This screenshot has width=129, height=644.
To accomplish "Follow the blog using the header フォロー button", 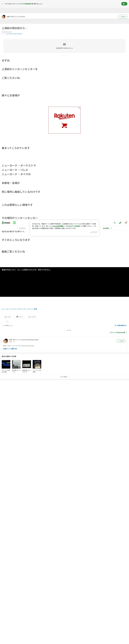I will 122,17.
